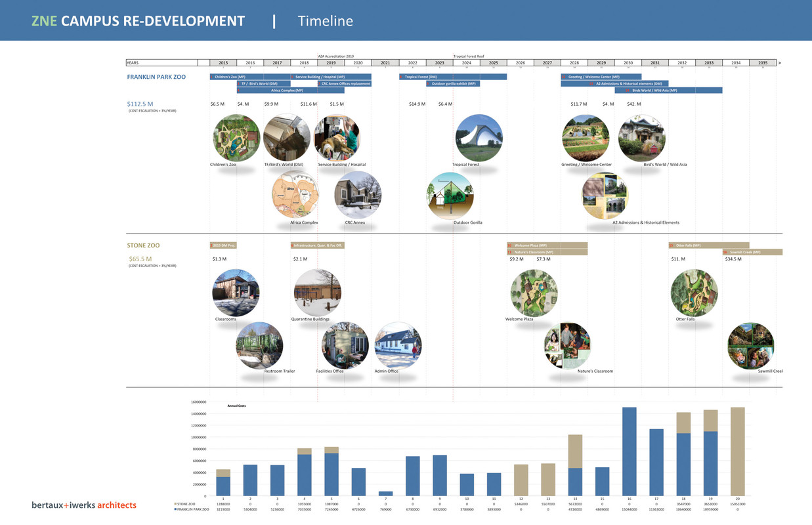Image resolution: width=812 pixels, height=525 pixels.
Task: Click the Timeline title in the header
Action: click(x=325, y=21)
